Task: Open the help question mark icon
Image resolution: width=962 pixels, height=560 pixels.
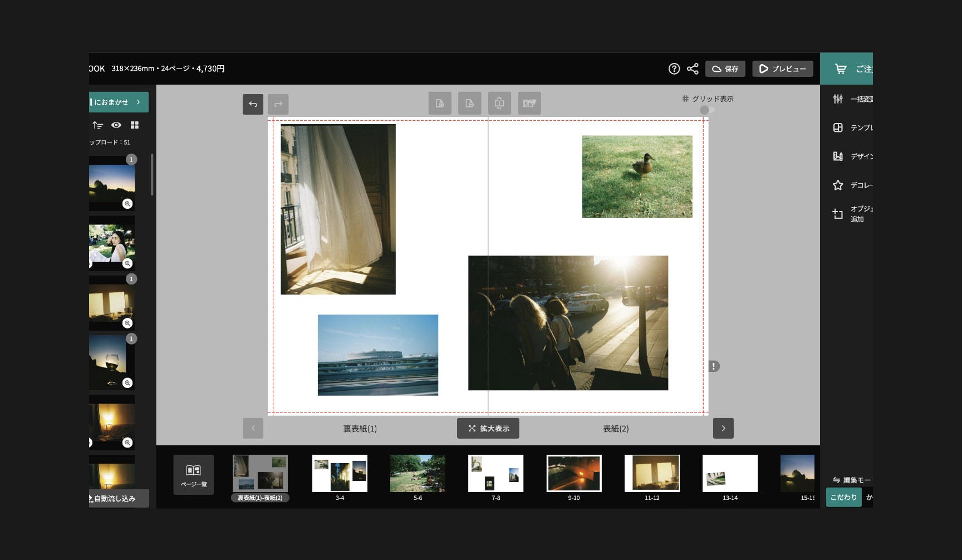Action: (674, 68)
